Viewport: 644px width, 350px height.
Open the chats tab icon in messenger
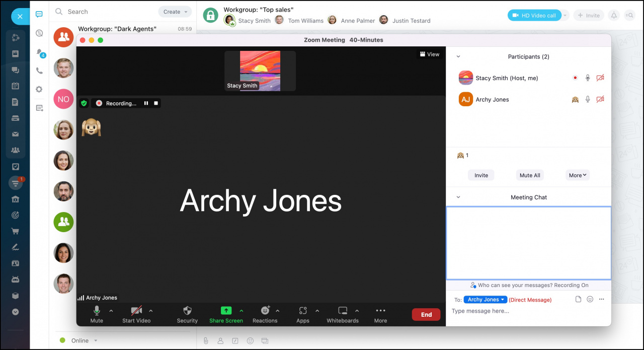[39, 14]
